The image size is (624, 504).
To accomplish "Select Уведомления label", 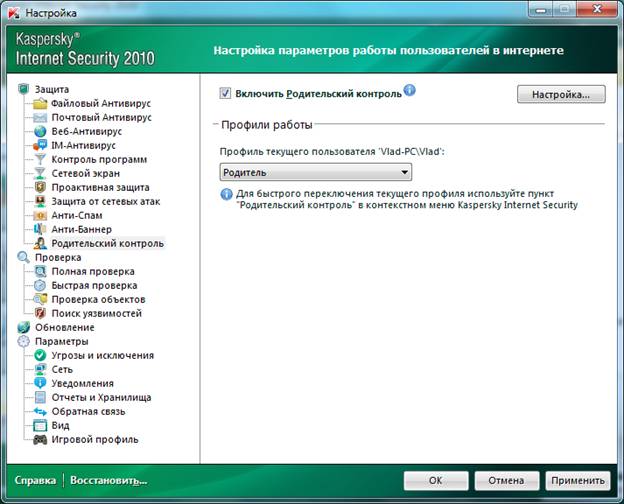I will [83, 383].
